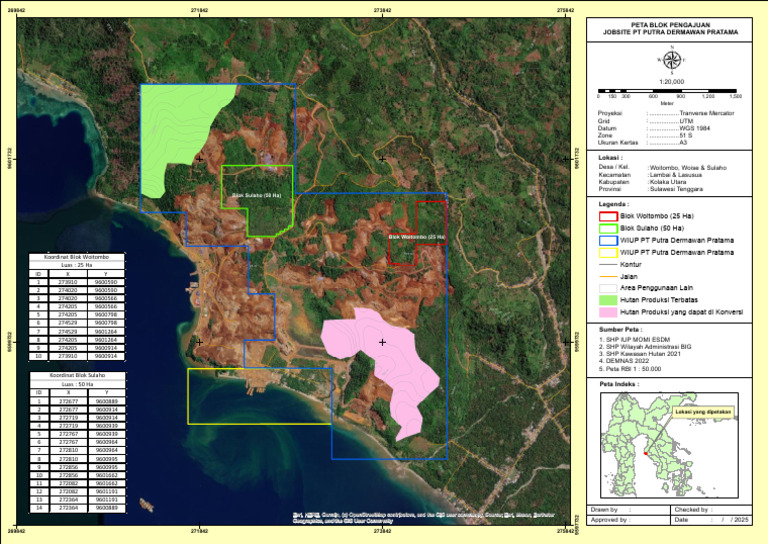768x544 pixels.
Task: Click the 'WGS 1984' datum value
Action: point(695,128)
